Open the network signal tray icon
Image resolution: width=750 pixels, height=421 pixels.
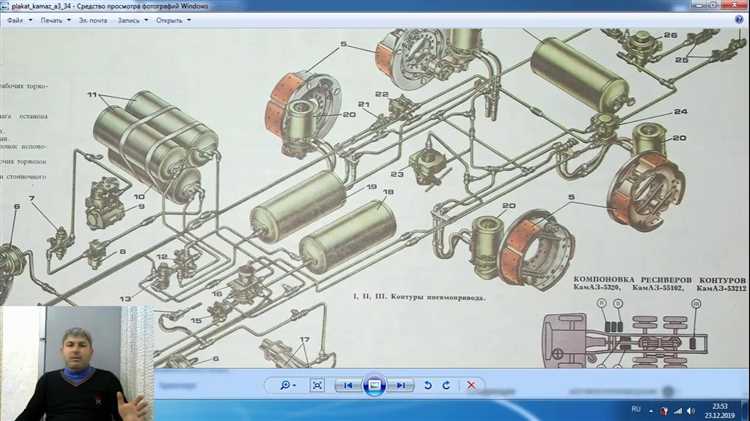point(678,410)
